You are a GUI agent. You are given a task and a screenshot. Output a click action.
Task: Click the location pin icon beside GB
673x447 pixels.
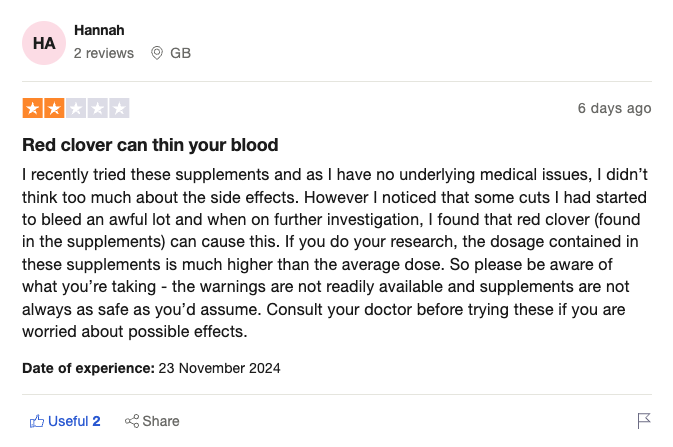coord(157,53)
